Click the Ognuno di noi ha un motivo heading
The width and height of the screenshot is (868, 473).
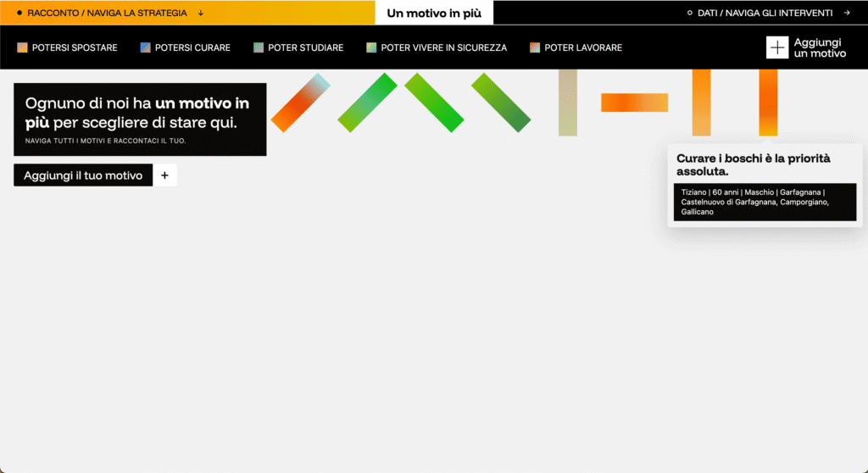pyautogui.click(x=137, y=113)
